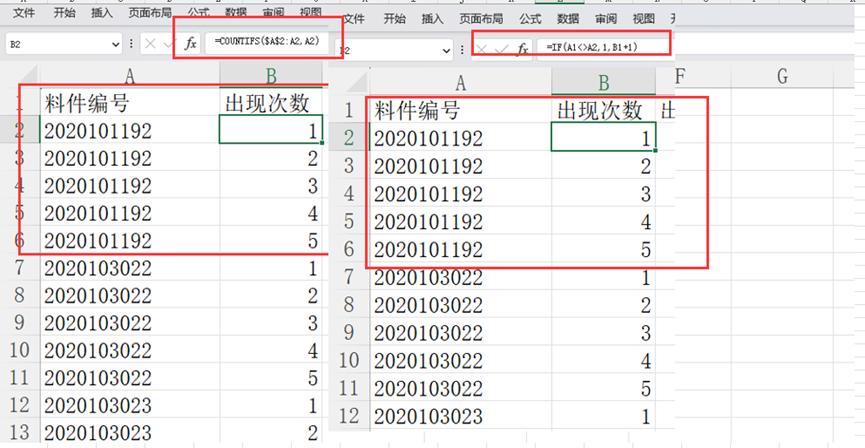Click cell B10 value 4 in IF-formula window
Image resolution: width=865 pixels, height=448 pixels.
click(x=604, y=361)
